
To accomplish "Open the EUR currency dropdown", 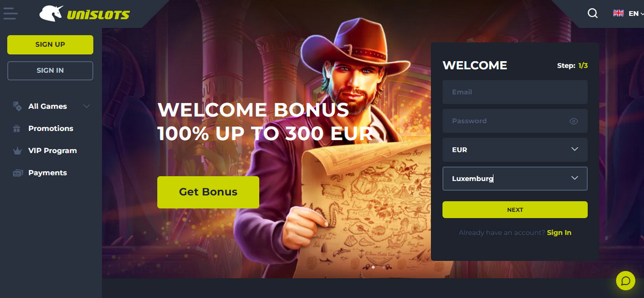I will pos(515,150).
